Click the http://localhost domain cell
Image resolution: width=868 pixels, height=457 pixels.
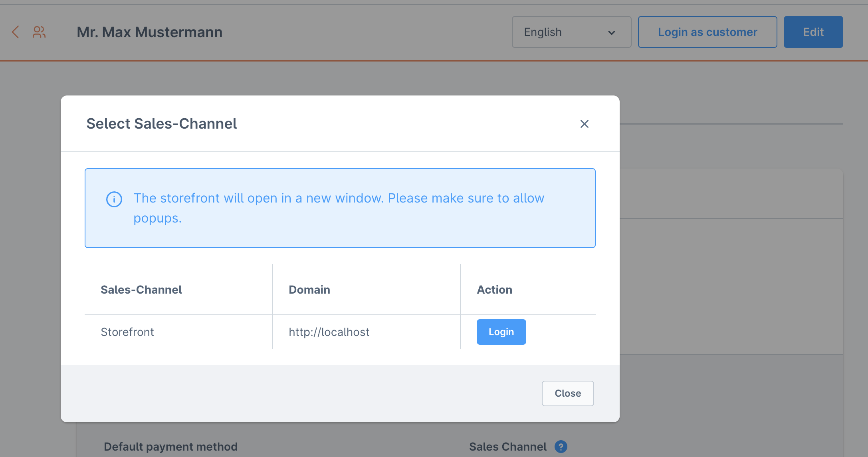329,332
